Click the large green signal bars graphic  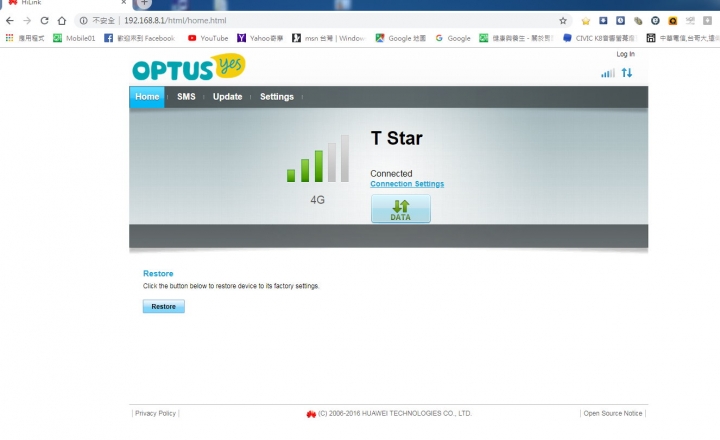[x=318, y=158]
